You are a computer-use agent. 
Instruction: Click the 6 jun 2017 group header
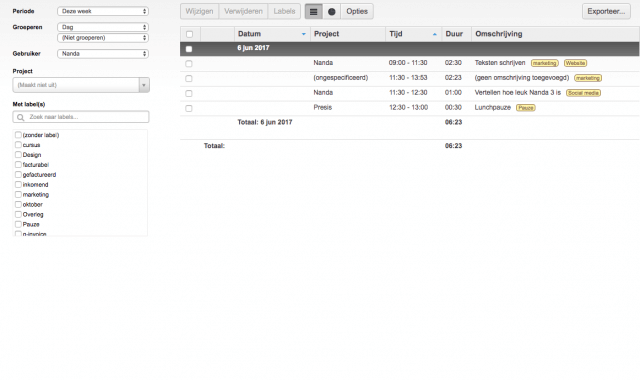pos(409,49)
